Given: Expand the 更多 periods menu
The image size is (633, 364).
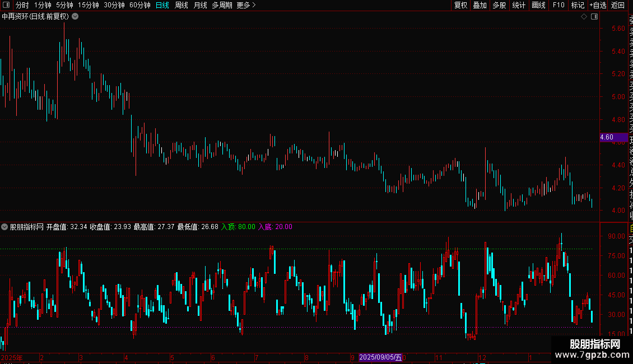Looking at the screenshot, I should [x=246, y=5].
